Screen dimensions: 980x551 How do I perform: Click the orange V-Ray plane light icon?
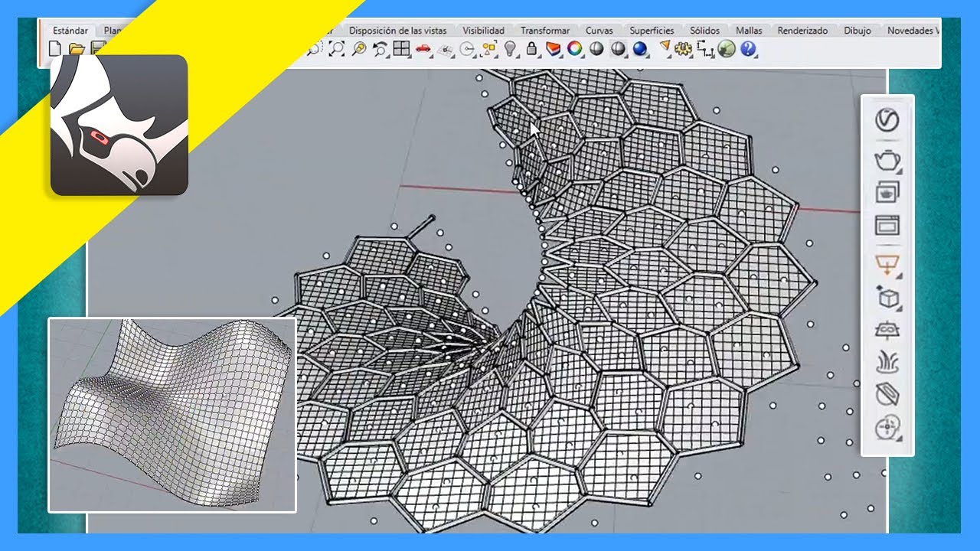(887, 264)
